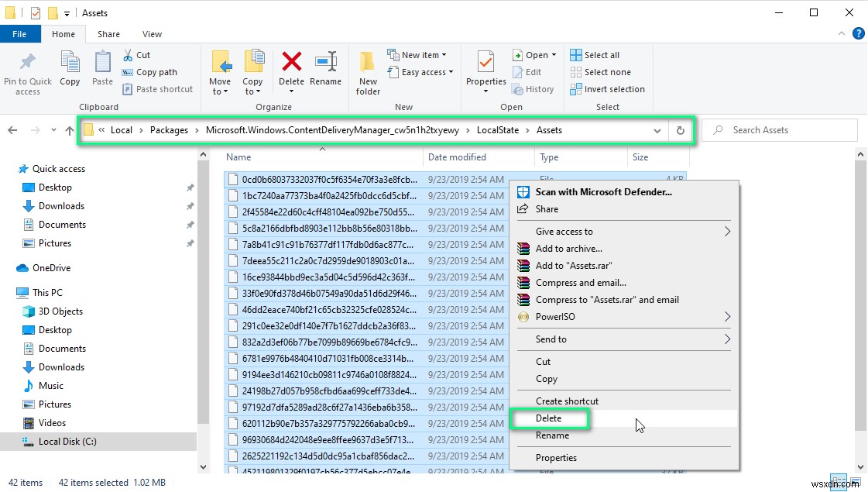
Task: Switch to the Share ribbon tab
Action: pos(108,34)
